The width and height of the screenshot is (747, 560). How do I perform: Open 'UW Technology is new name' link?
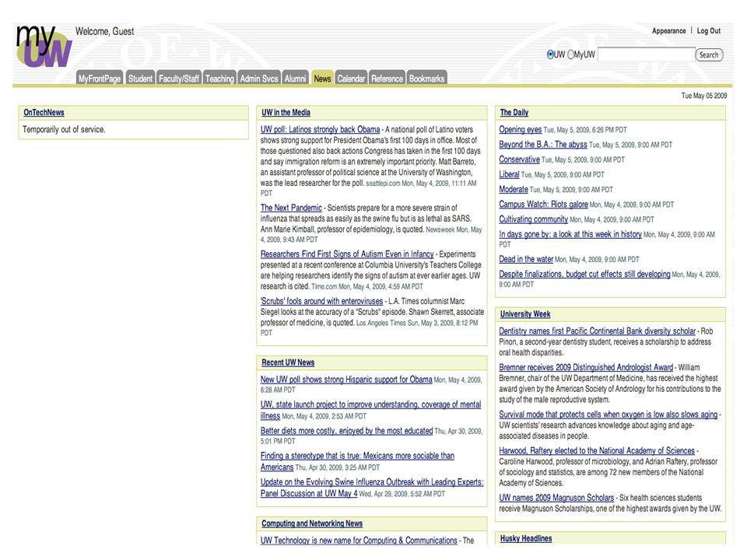coord(359,540)
